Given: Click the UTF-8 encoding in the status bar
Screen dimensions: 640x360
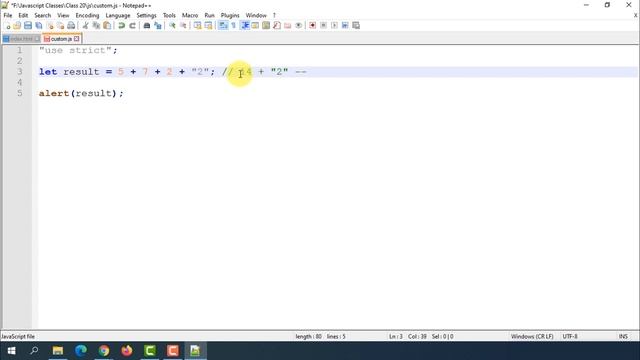Looking at the screenshot, I should pyautogui.click(x=570, y=336).
